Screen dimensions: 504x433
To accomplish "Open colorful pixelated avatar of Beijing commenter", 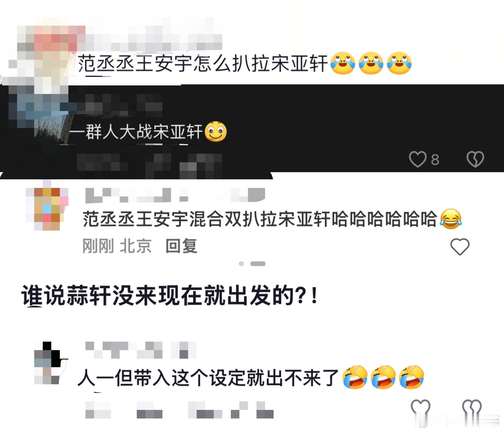I will [47, 209].
